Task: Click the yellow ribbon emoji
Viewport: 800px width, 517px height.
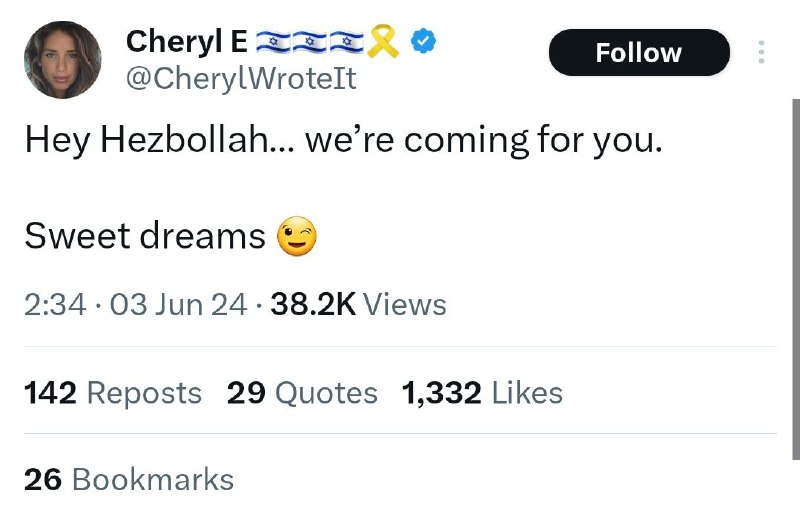Action: (385, 42)
